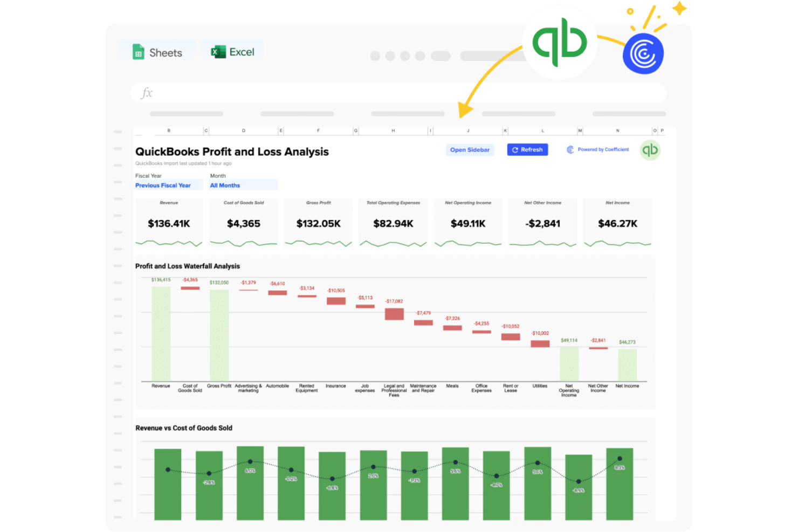The image size is (798, 532).
Task: Expand the Month filter selector
Action: tap(243, 185)
